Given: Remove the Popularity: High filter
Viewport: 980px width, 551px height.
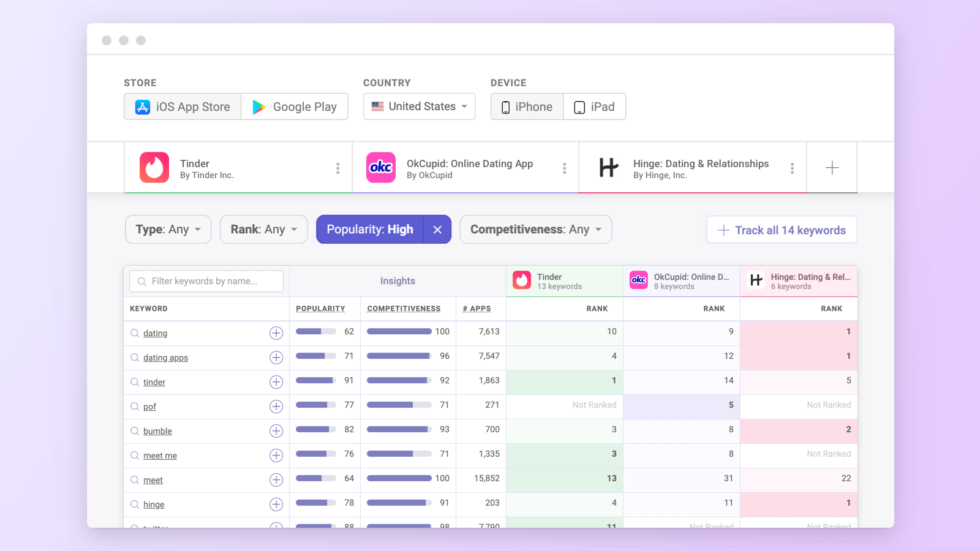Looking at the screenshot, I should pyautogui.click(x=437, y=230).
